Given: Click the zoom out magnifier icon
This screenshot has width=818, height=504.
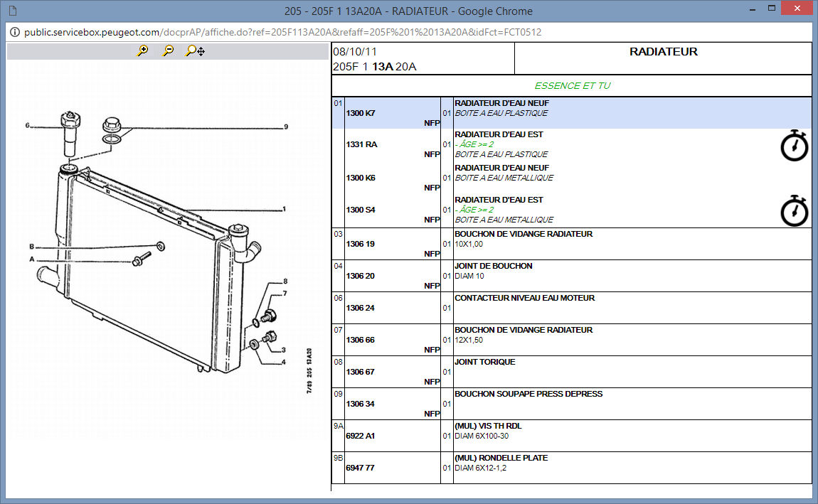Looking at the screenshot, I should (169, 50).
